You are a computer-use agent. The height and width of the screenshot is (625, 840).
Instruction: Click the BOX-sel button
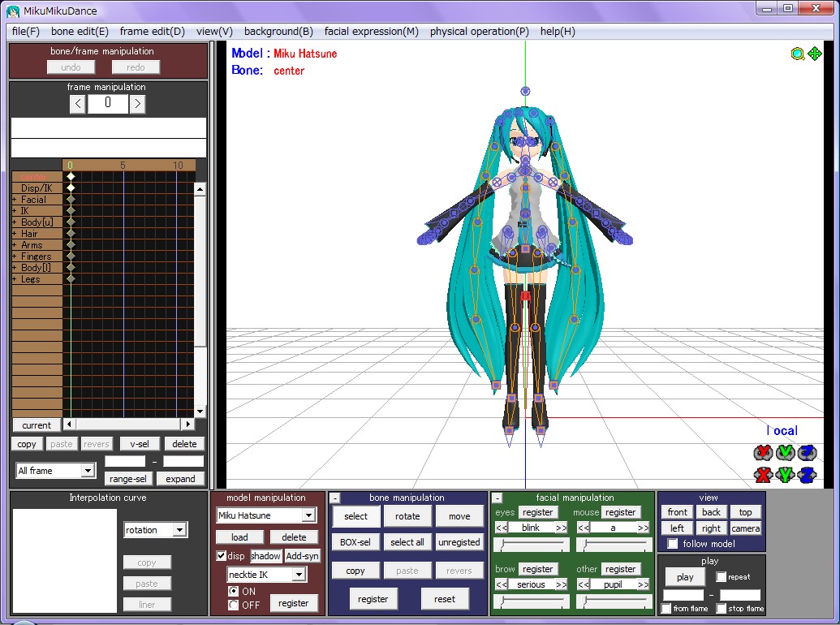point(355,542)
